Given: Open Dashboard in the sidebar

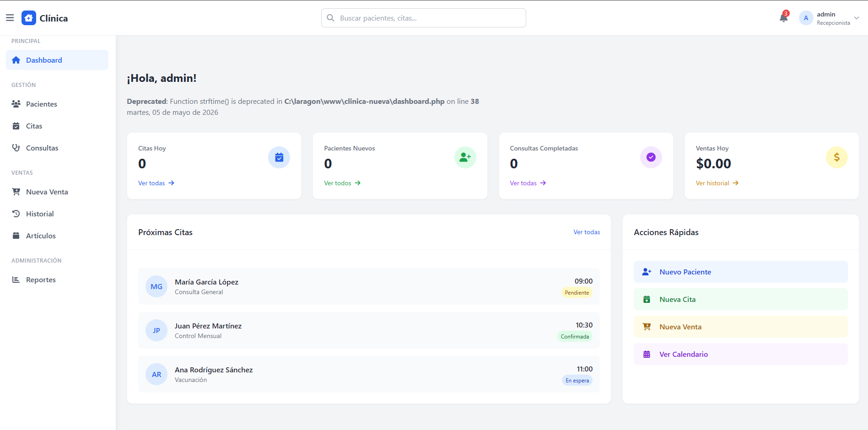Looking at the screenshot, I should (x=57, y=60).
